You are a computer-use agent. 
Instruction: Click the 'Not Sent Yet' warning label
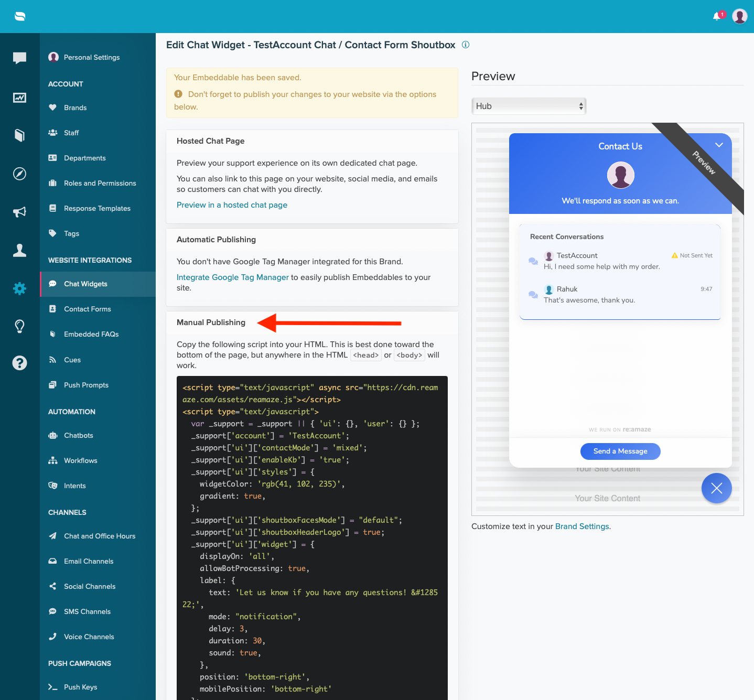click(x=692, y=255)
